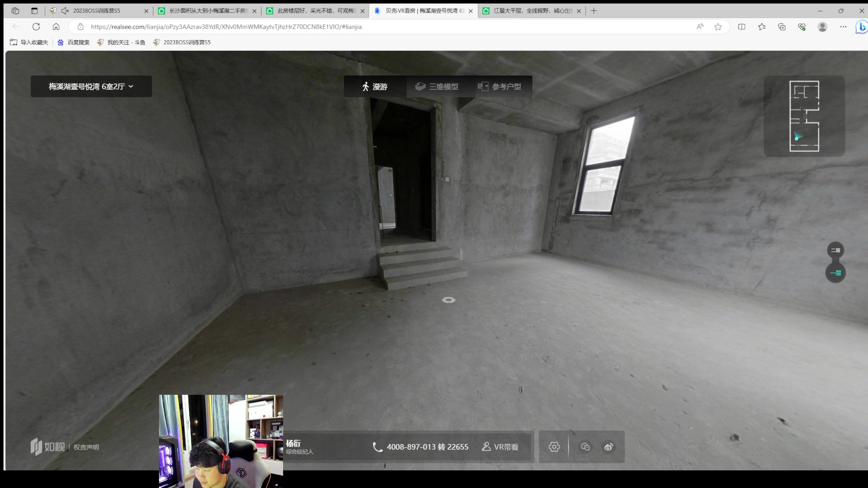Share via WeChat icon
The width and height of the screenshot is (868, 488).
tap(585, 447)
